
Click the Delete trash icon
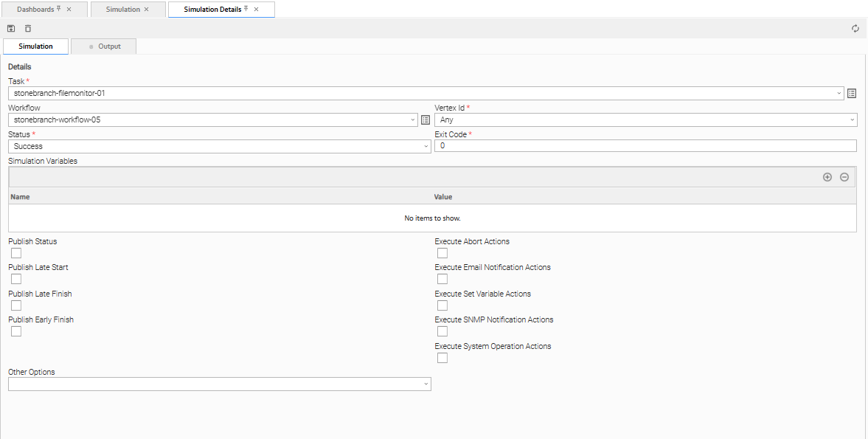pos(28,29)
